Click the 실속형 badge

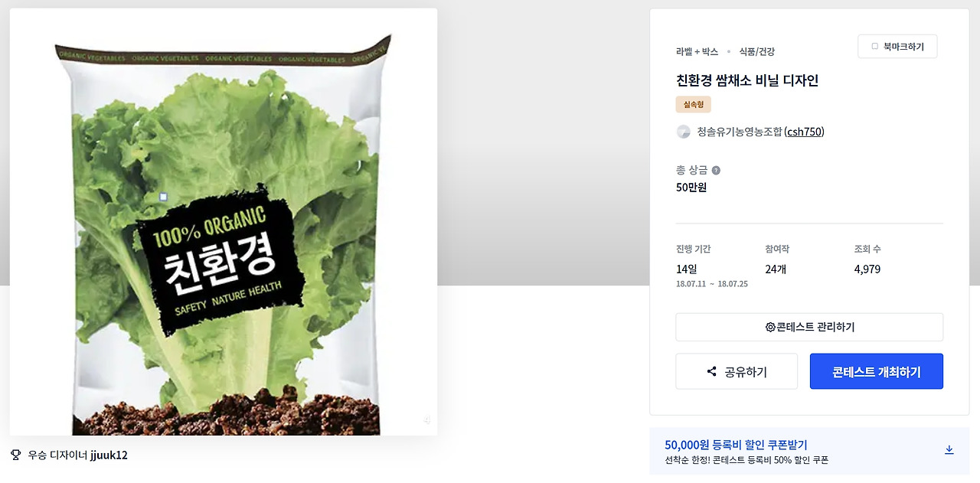(x=694, y=104)
